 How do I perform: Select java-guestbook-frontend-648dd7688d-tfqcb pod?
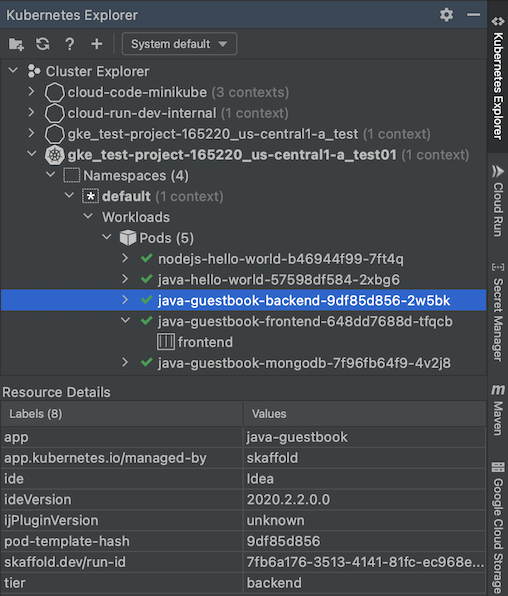pyautogui.click(x=305, y=322)
